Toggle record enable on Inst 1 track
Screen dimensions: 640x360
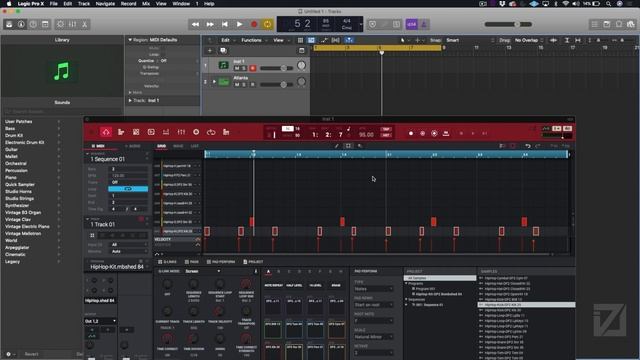[253, 68]
